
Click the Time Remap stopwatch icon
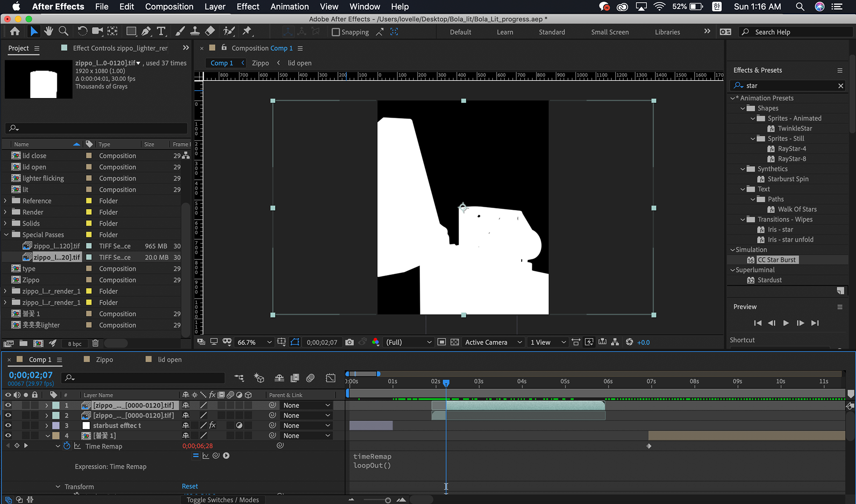67,446
